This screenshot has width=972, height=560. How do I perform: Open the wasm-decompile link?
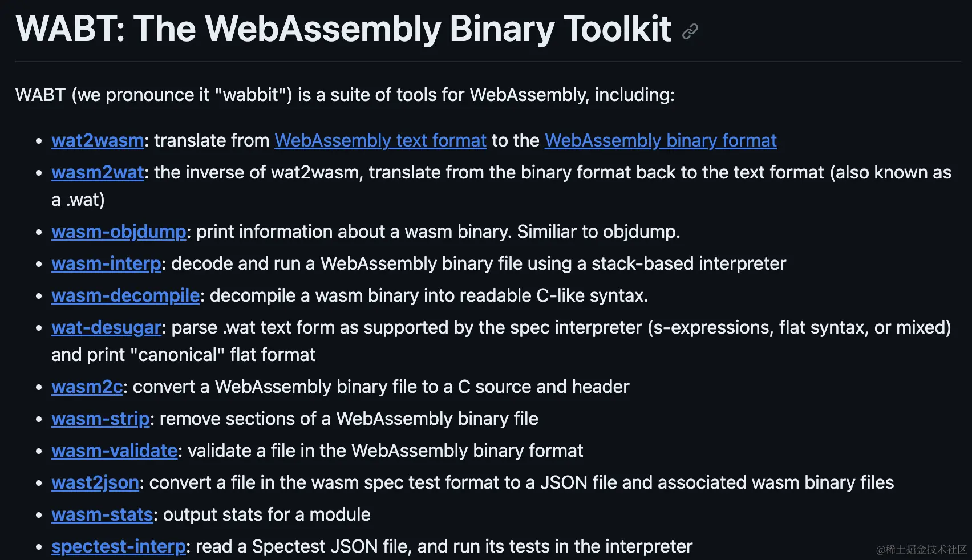coord(125,295)
